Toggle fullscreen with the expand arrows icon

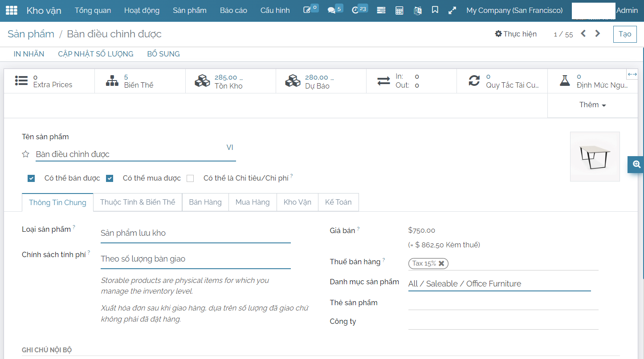pos(452,10)
